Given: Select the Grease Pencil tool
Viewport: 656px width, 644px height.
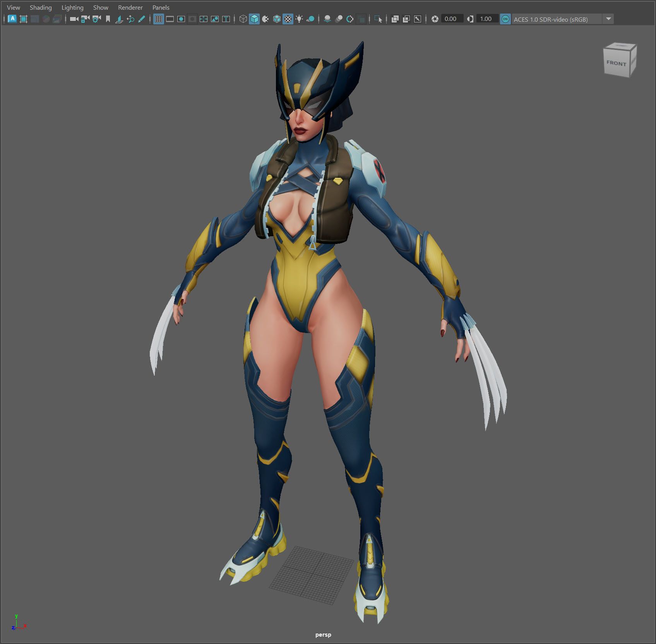Looking at the screenshot, I should point(142,19).
